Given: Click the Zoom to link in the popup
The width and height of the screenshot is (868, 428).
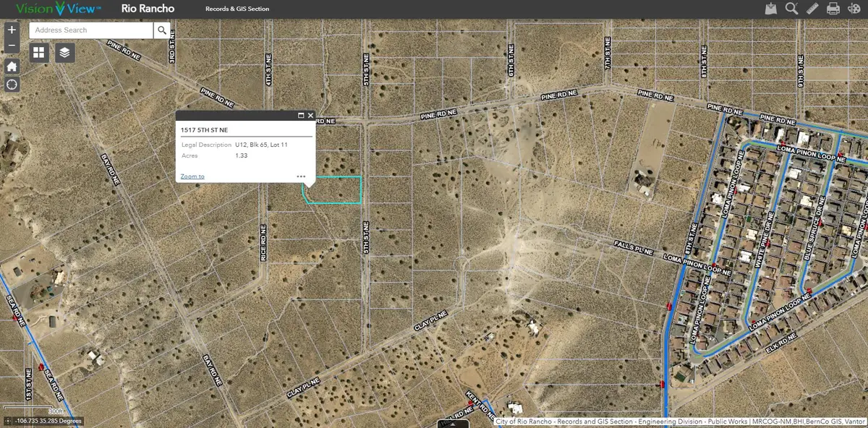Looking at the screenshot, I should [192, 176].
